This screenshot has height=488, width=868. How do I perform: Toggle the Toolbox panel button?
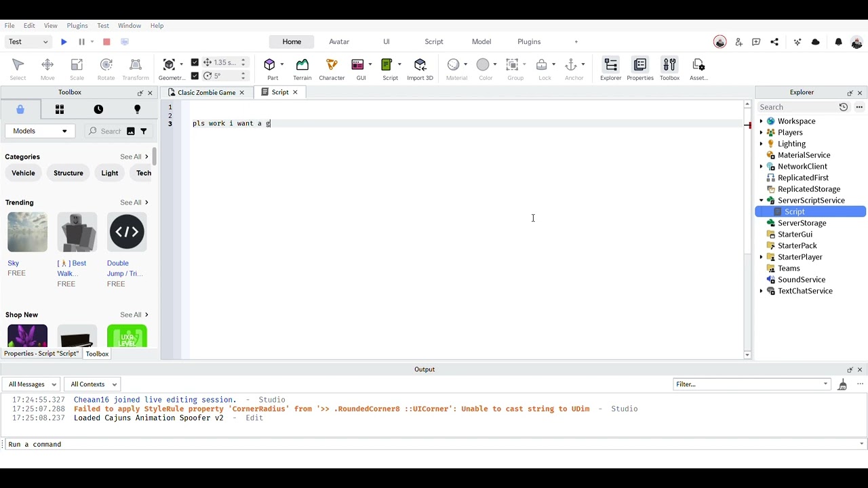tap(669, 69)
